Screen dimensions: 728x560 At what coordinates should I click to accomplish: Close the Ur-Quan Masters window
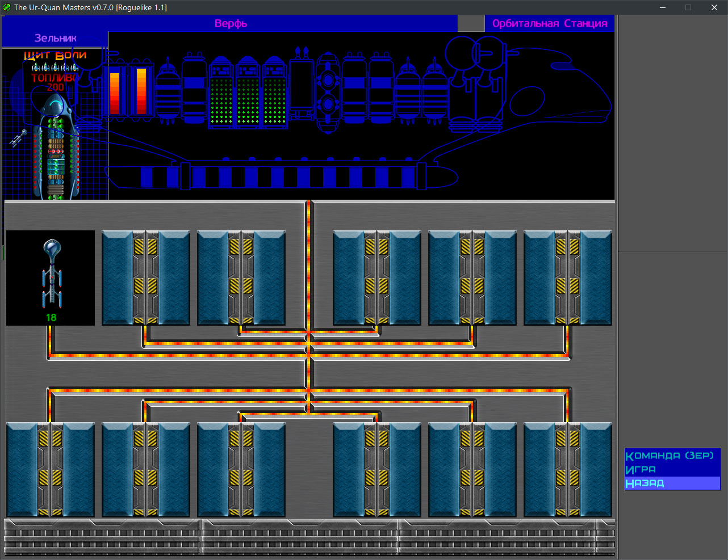tap(714, 7)
